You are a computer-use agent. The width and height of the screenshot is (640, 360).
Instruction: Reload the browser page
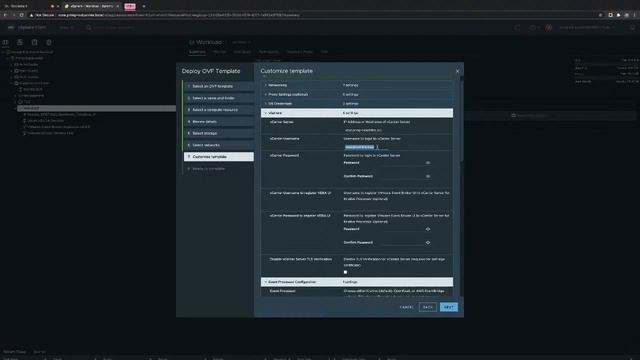click(22, 15)
